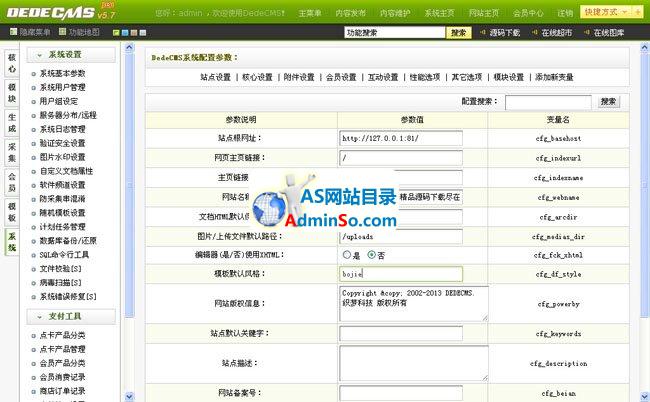Open the 模块设置 config tab
The width and height of the screenshot is (650, 402).
pos(509,77)
